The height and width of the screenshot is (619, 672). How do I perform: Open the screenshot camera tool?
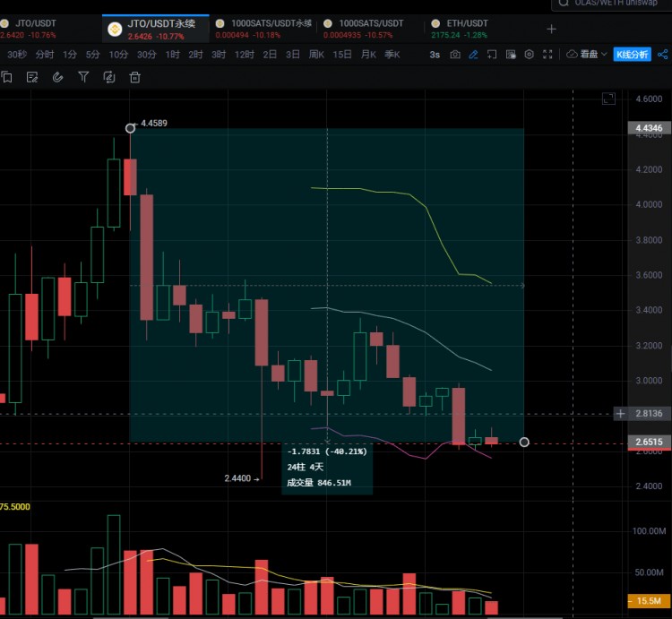point(454,55)
